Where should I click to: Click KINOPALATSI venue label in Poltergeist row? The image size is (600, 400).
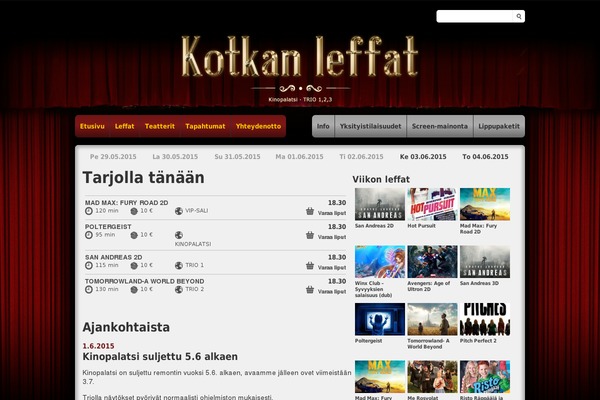tap(193, 244)
